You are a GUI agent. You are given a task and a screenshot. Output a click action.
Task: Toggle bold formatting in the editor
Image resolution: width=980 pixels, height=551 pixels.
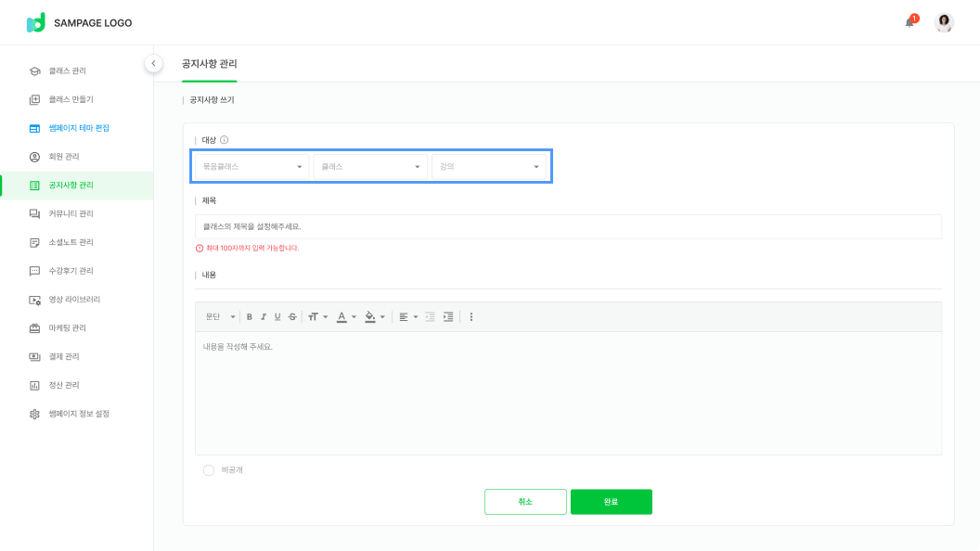249,316
